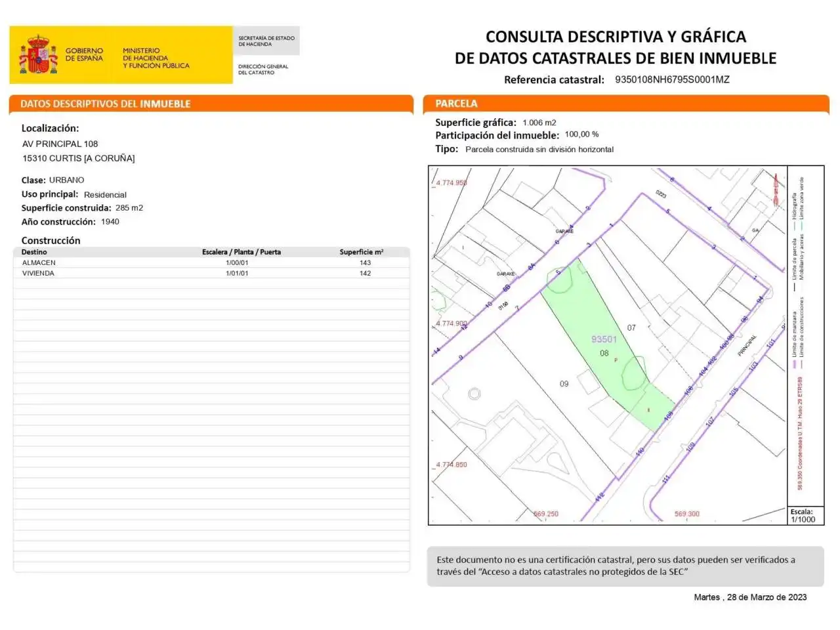Select the 'GOBIERNO DE ESPAÑA' text
The width and height of the screenshot is (840, 630).
coord(84,54)
